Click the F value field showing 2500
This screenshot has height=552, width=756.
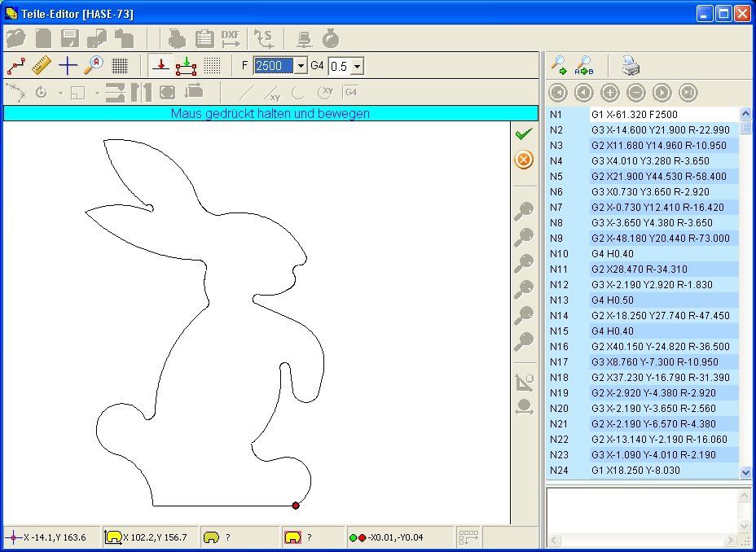click(x=273, y=66)
